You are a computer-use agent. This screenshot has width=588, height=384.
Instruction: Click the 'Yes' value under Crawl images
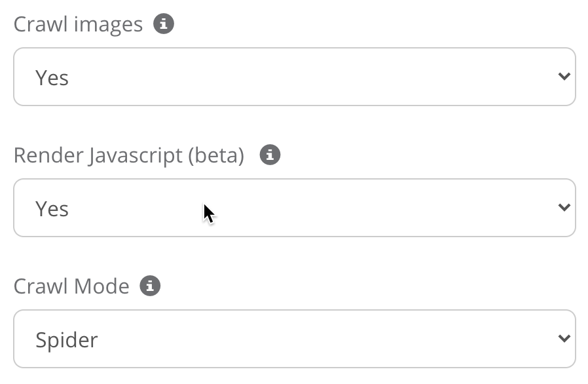point(52,78)
